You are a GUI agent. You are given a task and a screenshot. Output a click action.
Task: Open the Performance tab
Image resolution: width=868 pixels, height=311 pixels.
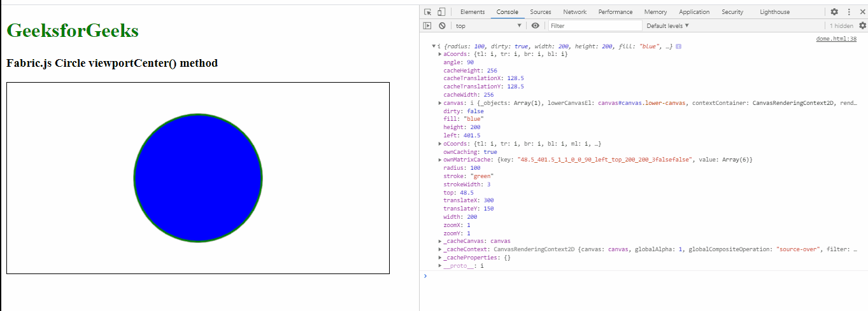615,12
